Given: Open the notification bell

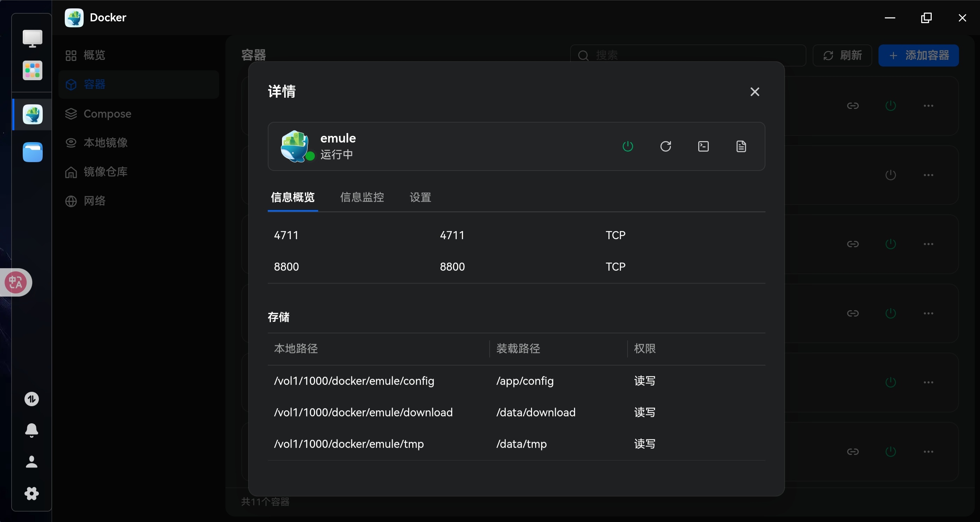Looking at the screenshot, I should pos(31,430).
